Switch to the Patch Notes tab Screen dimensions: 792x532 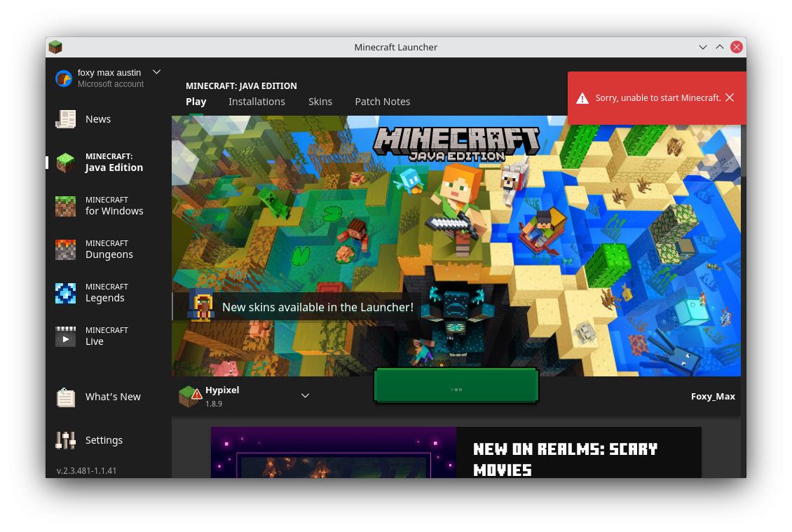[383, 102]
